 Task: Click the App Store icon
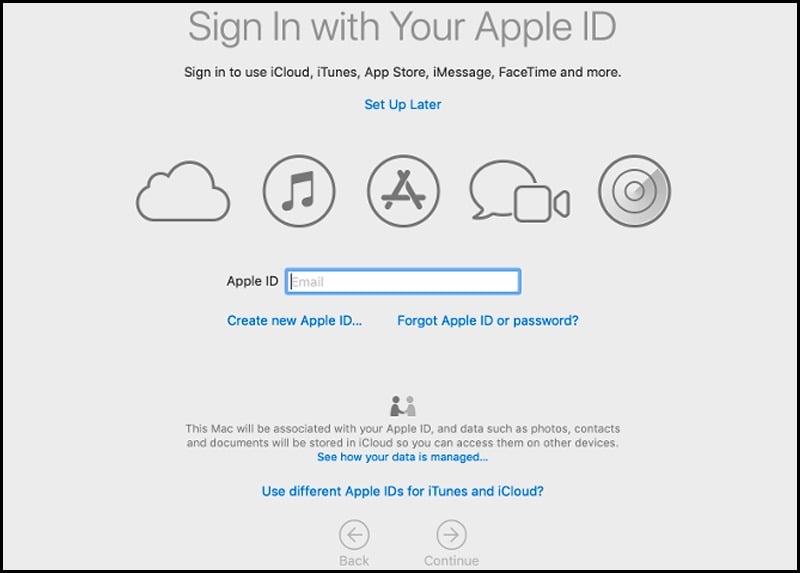pyautogui.click(x=403, y=191)
